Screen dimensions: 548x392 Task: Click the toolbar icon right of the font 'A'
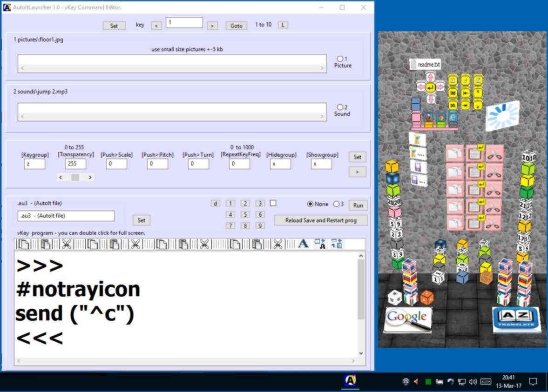pos(320,244)
